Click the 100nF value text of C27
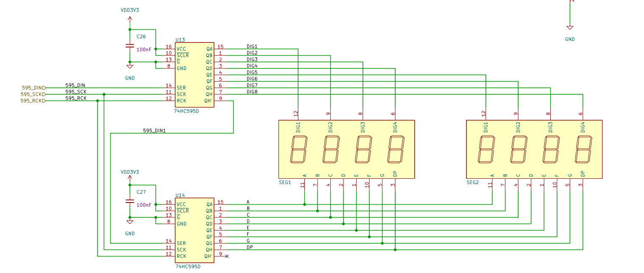The image size is (644, 273). [x=144, y=205]
